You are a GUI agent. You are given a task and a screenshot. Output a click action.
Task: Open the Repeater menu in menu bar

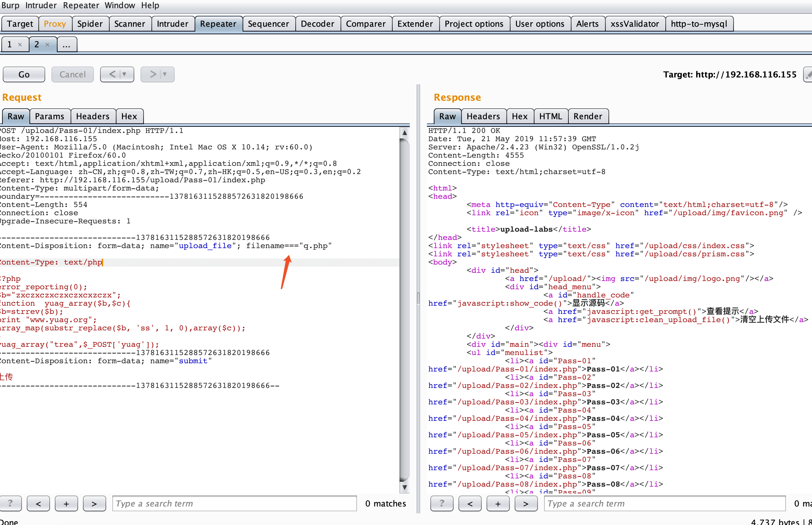(x=81, y=5)
